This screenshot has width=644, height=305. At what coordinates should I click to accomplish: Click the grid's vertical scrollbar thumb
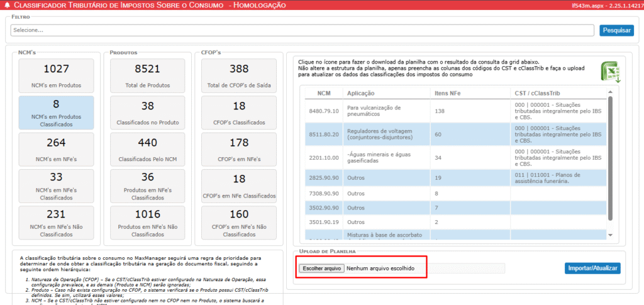coord(609,157)
